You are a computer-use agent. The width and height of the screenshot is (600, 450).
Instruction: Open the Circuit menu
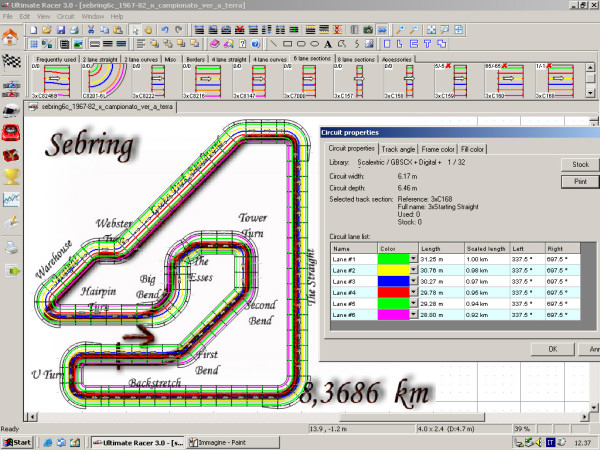(x=65, y=17)
